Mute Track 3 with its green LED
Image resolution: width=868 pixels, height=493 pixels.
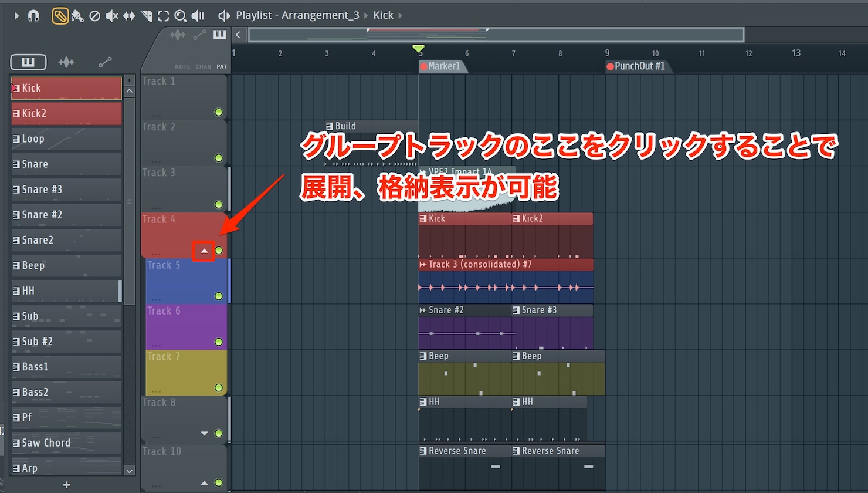219,204
